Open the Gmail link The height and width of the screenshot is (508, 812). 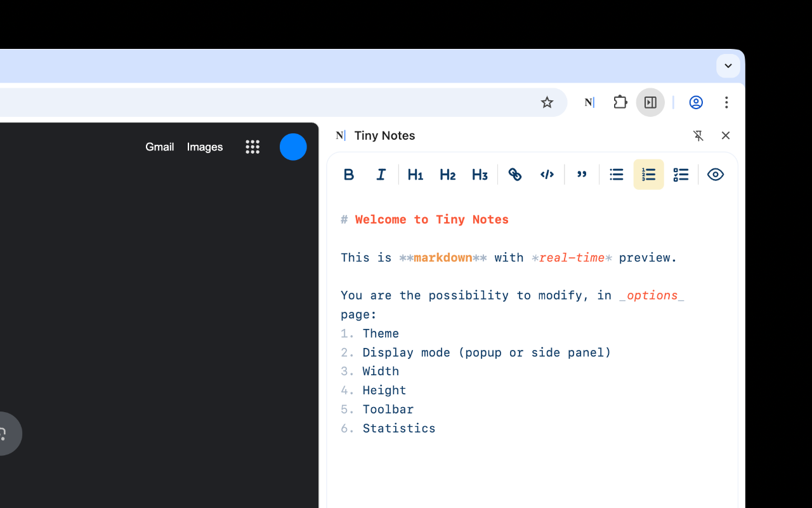(x=160, y=147)
